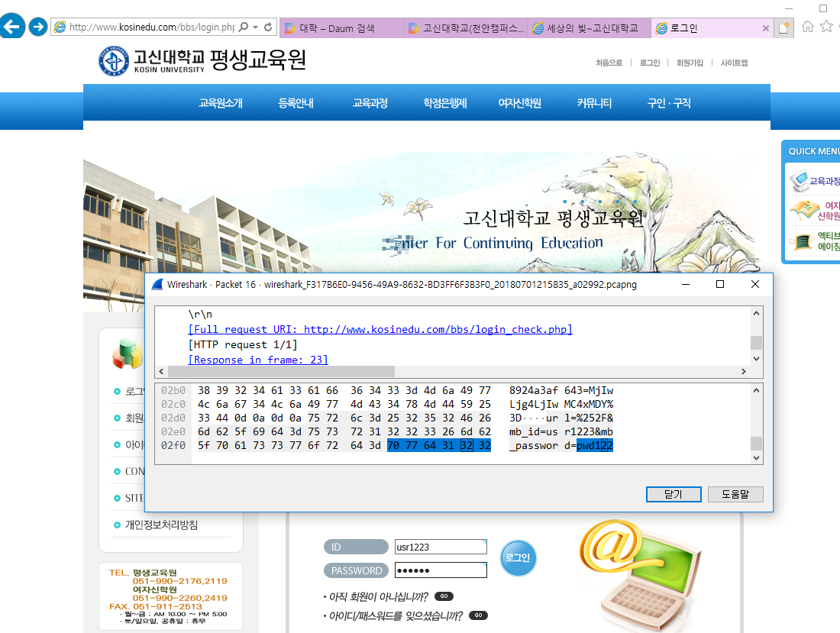Screen dimensions: 840x633
Task: Open the 학점은행제 navigation menu
Action: 445,103
